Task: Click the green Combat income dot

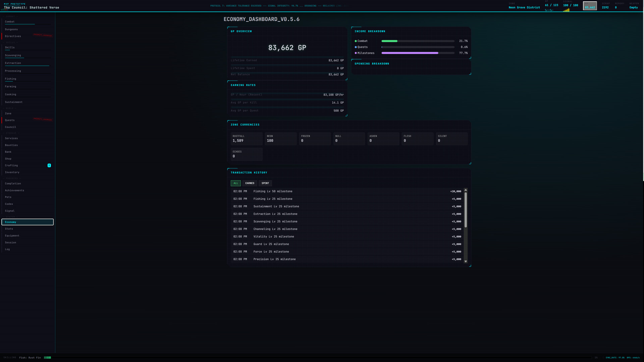Action: tap(356, 41)
